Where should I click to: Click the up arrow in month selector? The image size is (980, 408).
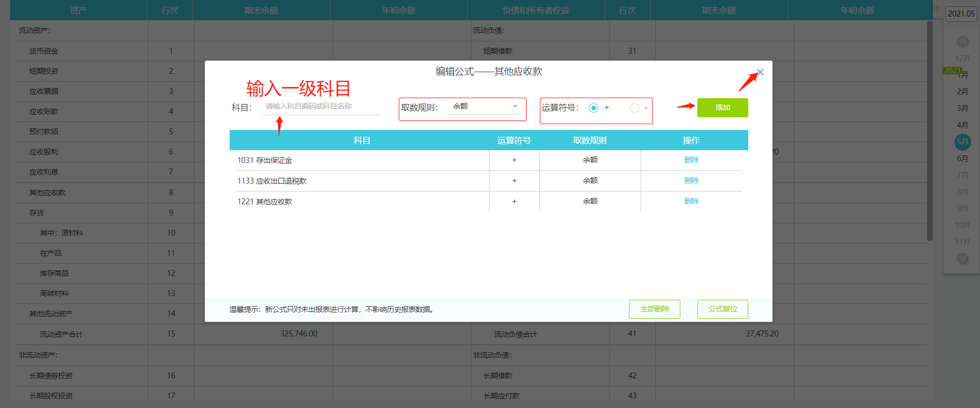click(x=962, y=41)
